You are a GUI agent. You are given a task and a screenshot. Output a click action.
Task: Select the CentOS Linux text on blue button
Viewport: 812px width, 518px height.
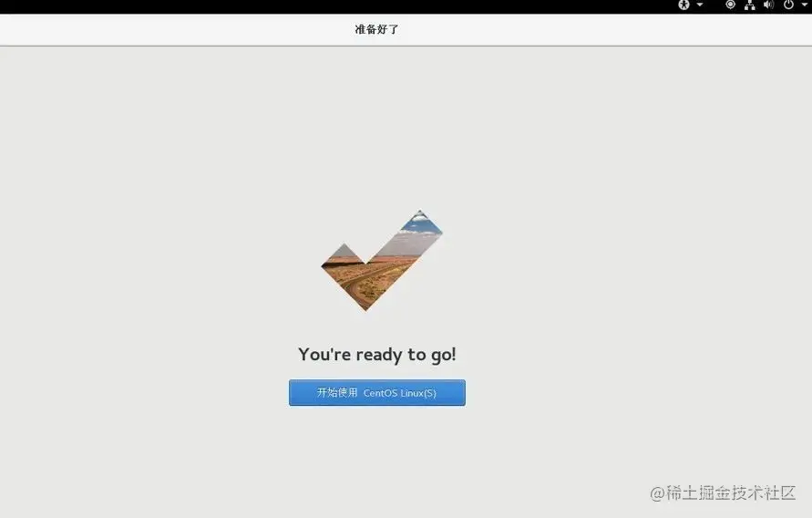click(393, 393)
